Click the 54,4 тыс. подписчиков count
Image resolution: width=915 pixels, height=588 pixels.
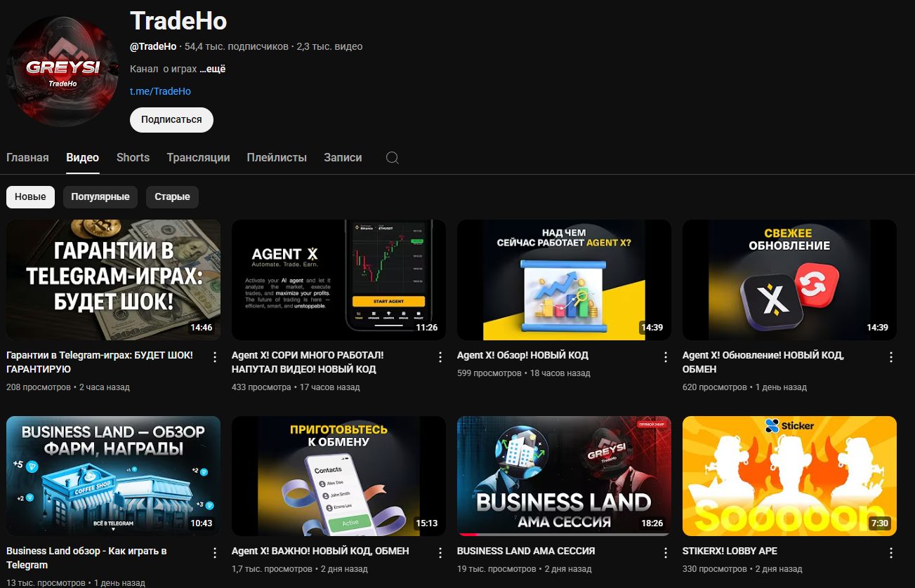coord(237,46)
